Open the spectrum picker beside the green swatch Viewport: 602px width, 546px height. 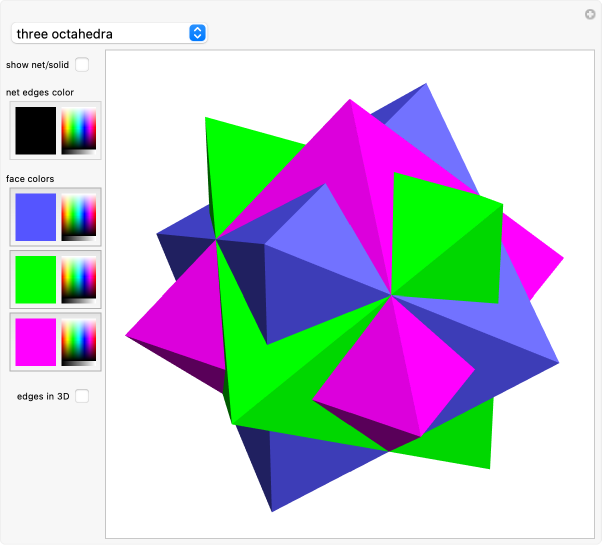coord(79,279)
